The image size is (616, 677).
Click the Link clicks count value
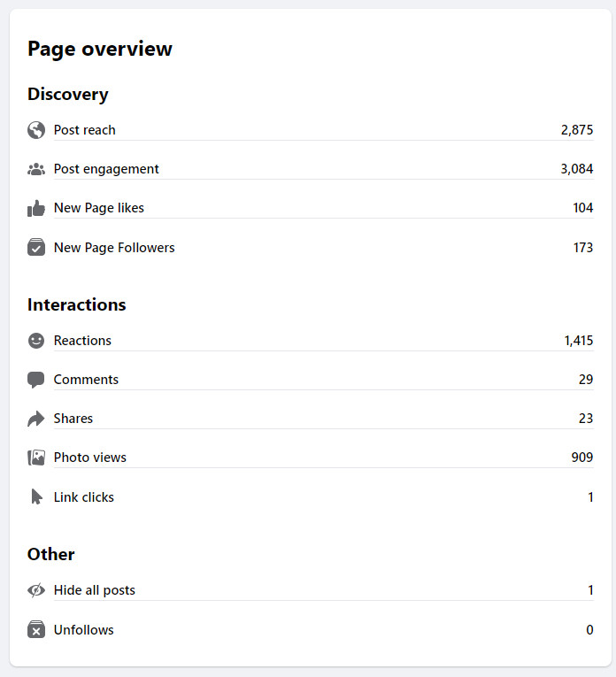(x=590, y=497)
